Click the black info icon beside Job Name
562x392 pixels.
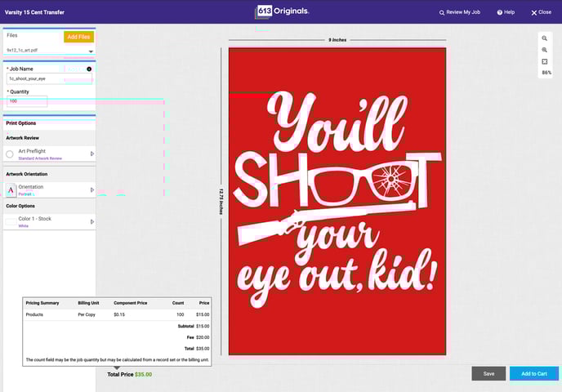click(x=89, y=69)
